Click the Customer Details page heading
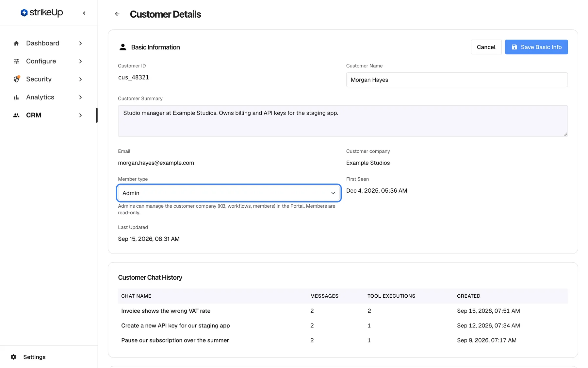The width and height of the screenshot is (588, 368). point(165,14)
